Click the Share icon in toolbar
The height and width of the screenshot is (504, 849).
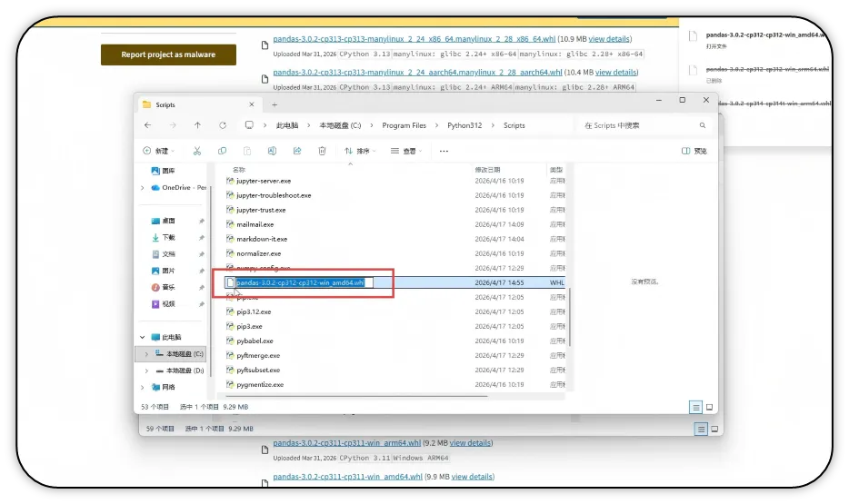point(297,151)
